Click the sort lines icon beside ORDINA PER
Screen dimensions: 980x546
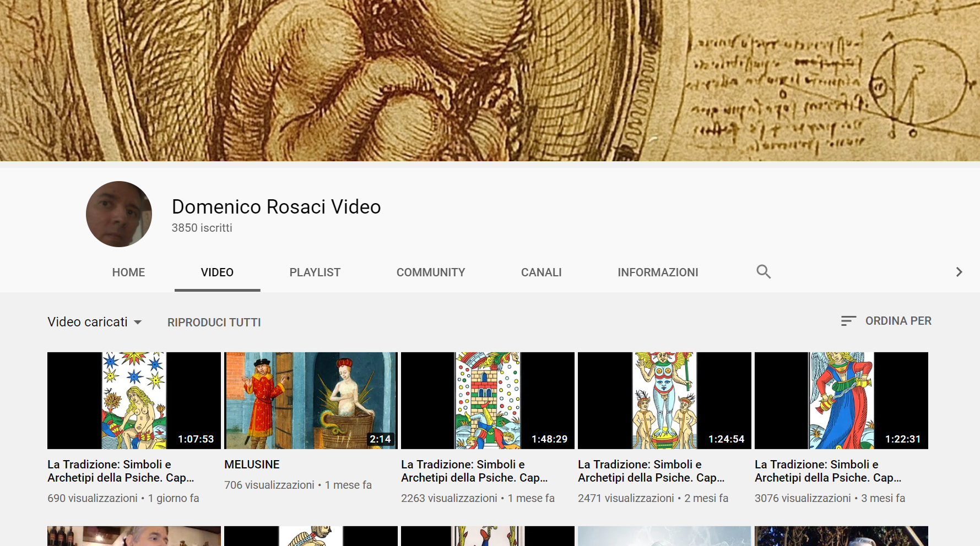[x=848, y=321]
